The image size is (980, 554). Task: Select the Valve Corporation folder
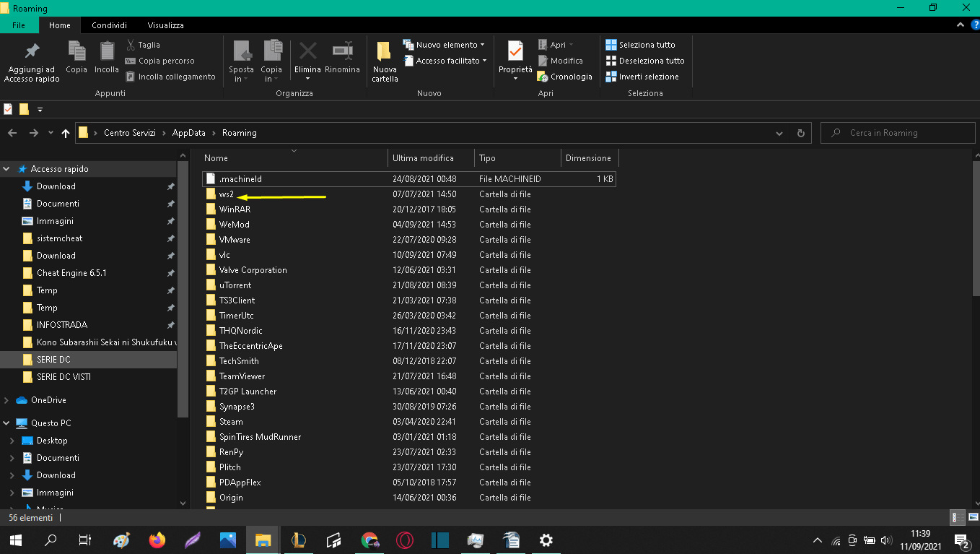(x=410, y=270)
